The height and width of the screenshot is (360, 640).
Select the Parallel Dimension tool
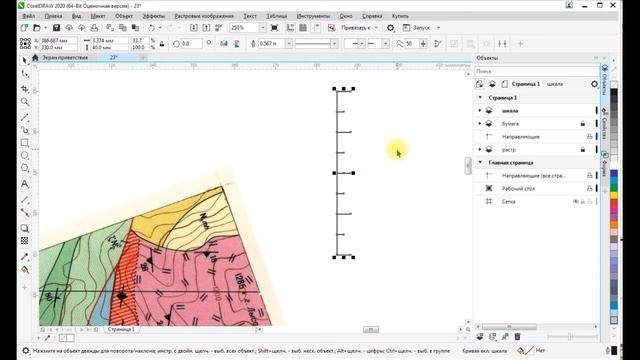click(x=25, y=200)
